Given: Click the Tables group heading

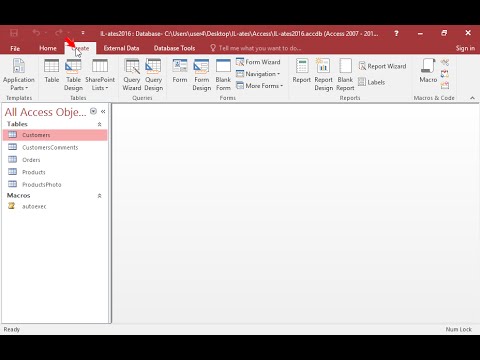Looking at the screenshot, I should (x=17, y=124).
